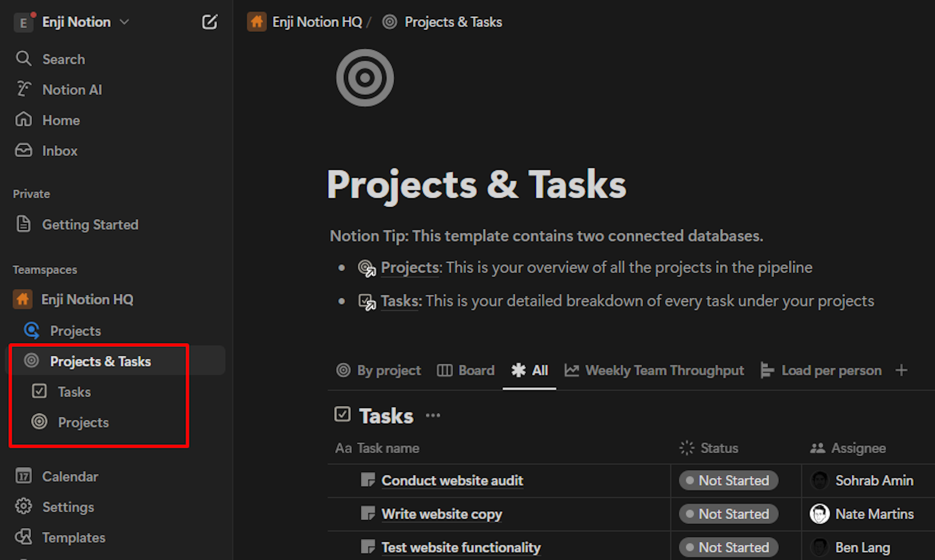Click the magnifying glass Search icon
The image size is (935, 560).
click(23, 59)
